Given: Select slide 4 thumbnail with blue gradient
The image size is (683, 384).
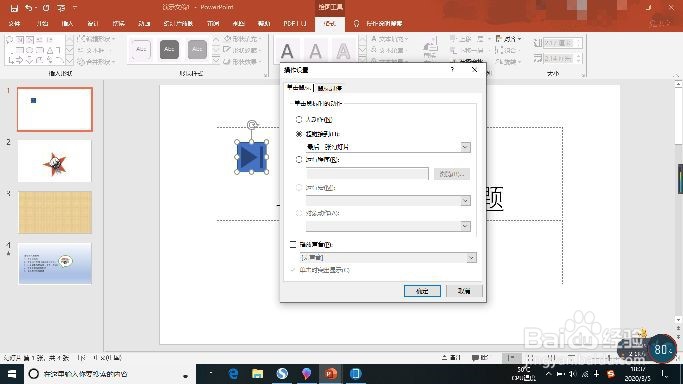Looking at the screenshot, I should 55,263.
